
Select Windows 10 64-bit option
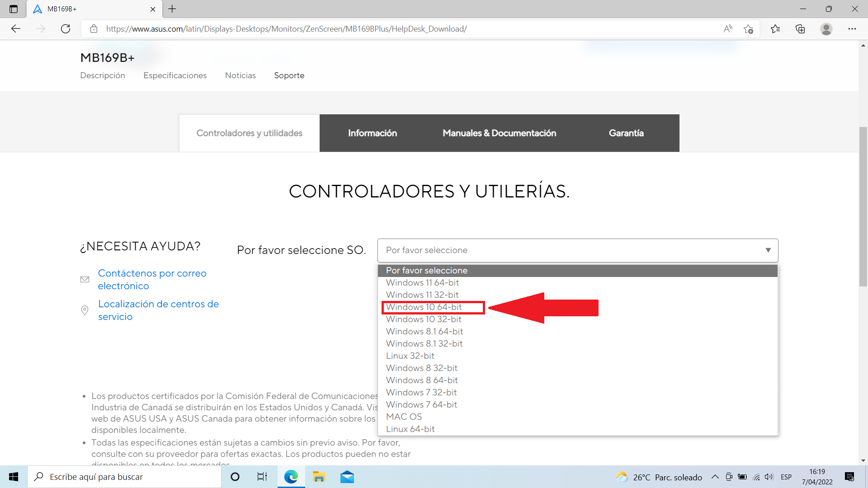tap(424, 307)
